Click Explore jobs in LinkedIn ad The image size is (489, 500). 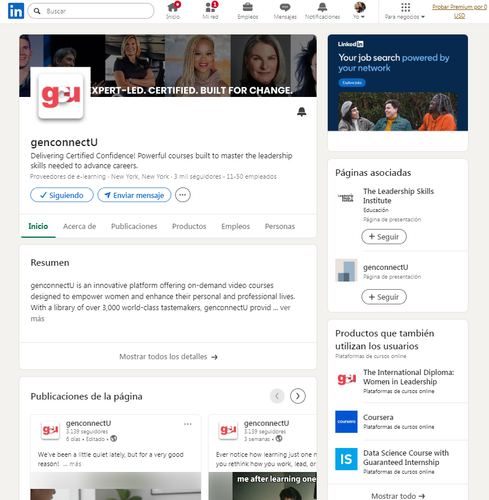point(352,83)
